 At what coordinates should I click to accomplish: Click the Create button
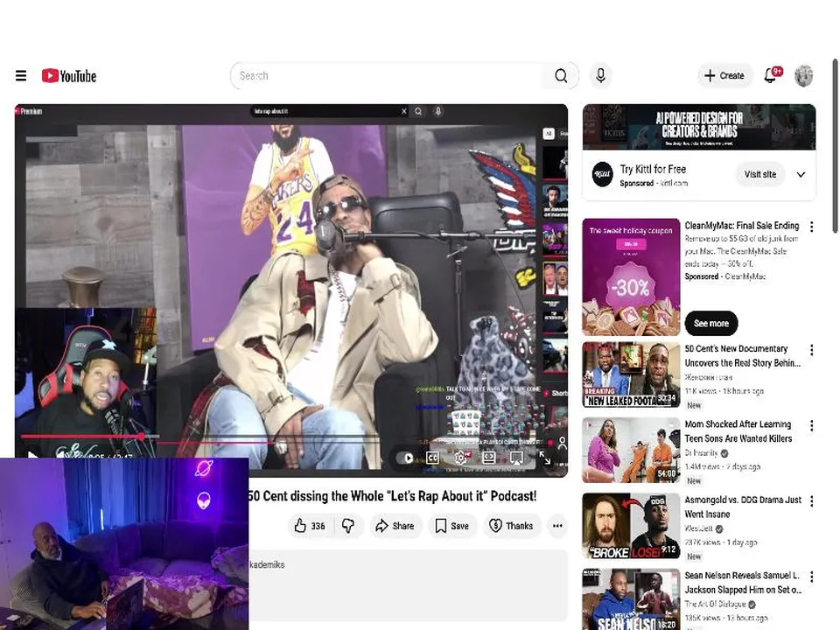(724, 75)
